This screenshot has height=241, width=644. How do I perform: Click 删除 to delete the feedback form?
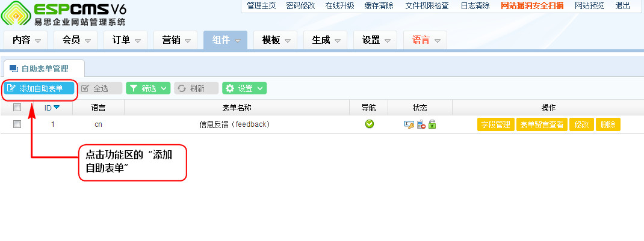608,124
